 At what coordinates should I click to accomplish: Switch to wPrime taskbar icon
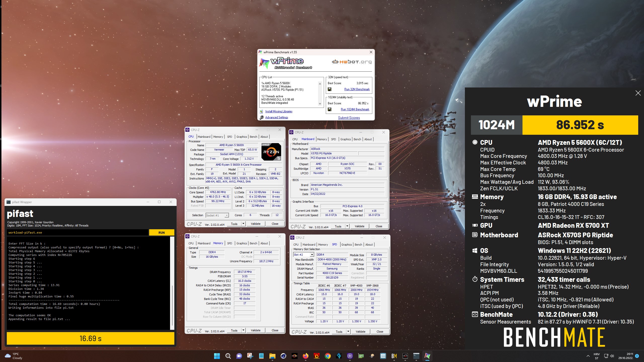[427, 356]
